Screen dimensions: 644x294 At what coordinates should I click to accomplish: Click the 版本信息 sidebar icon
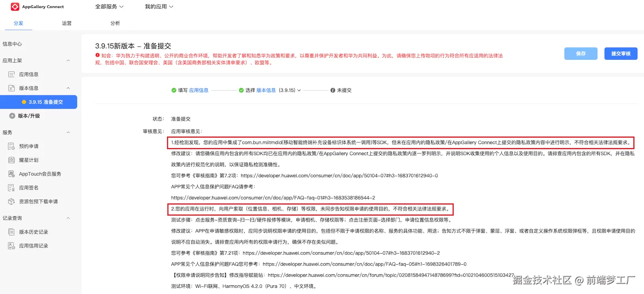coord(11,88)
